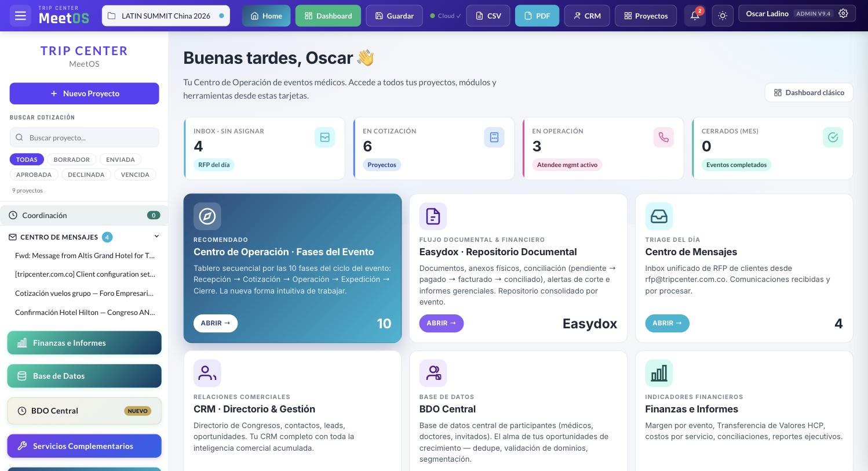Click the calculator icon in En cotización card
Viewport: 868px width, 471px height.
494,137
